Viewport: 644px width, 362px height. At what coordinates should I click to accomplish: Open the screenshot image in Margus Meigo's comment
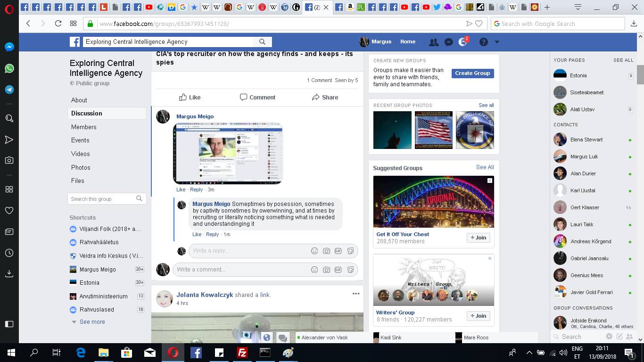pos(228,153)
